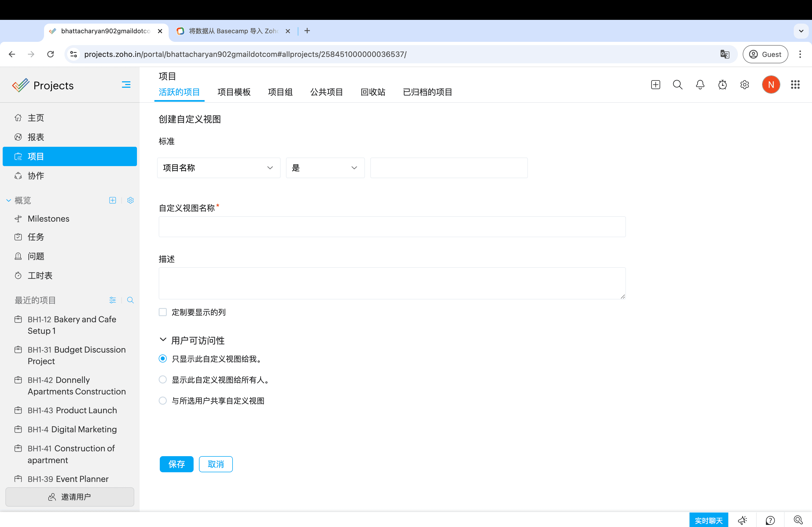Open the 是 condition dropdown
Screen dimensions: 812x527
click(x=325, y=168)
